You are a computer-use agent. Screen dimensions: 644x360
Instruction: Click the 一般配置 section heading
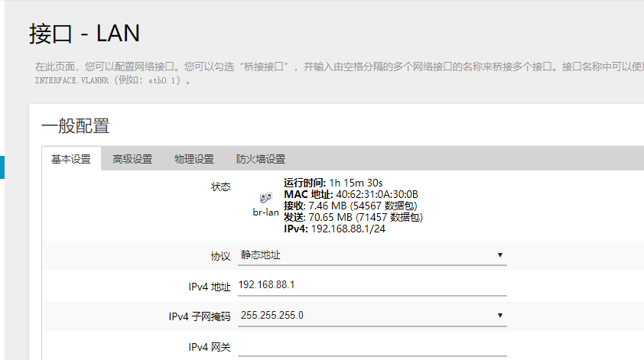pyautogui.click(x=76, y=125)
